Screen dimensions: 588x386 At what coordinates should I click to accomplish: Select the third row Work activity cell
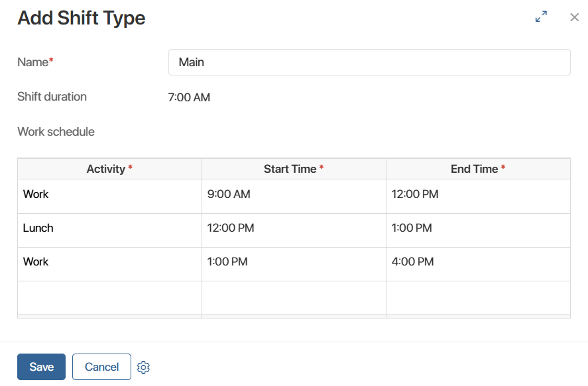[109, 263]
